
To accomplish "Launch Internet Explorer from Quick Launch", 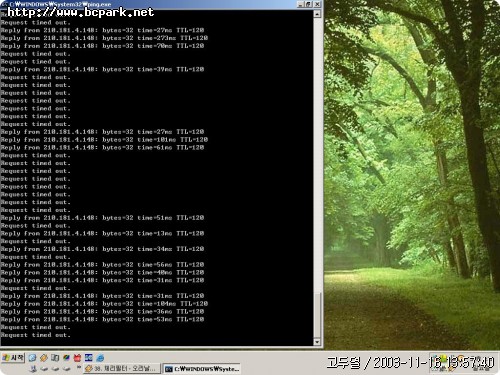I will coord(100,358).
